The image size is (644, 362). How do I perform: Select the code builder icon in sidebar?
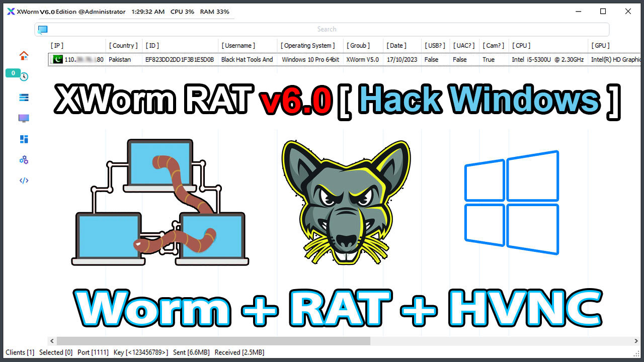tap(23, 180)
